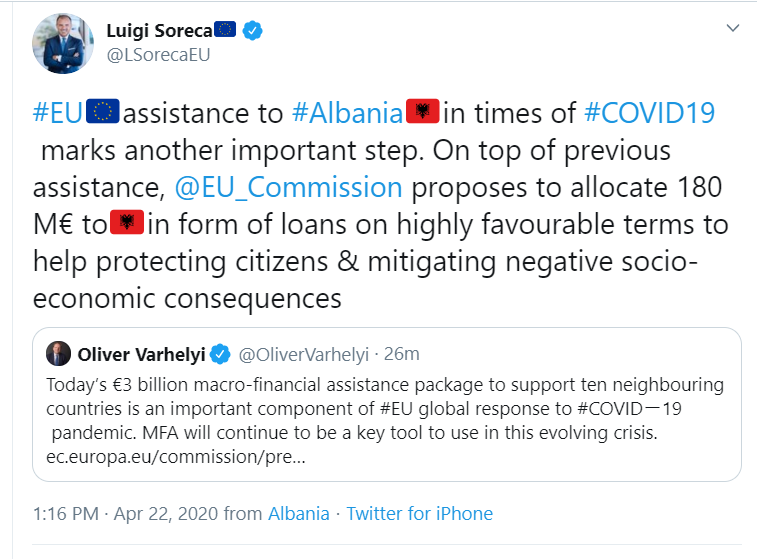Open the Twitter for iPhone source link
The image size is (757, 559).
[420, 514]
